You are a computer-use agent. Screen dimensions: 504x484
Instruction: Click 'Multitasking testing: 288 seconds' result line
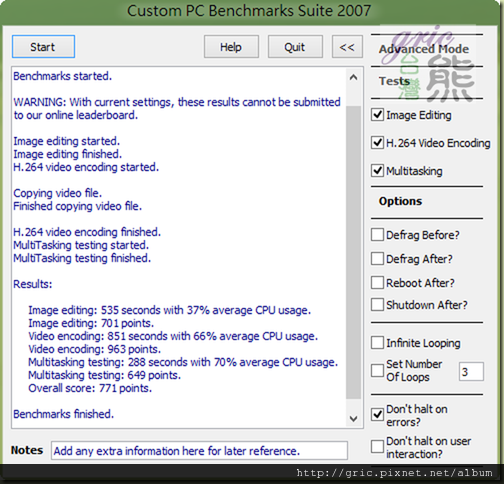pos(183,362)
